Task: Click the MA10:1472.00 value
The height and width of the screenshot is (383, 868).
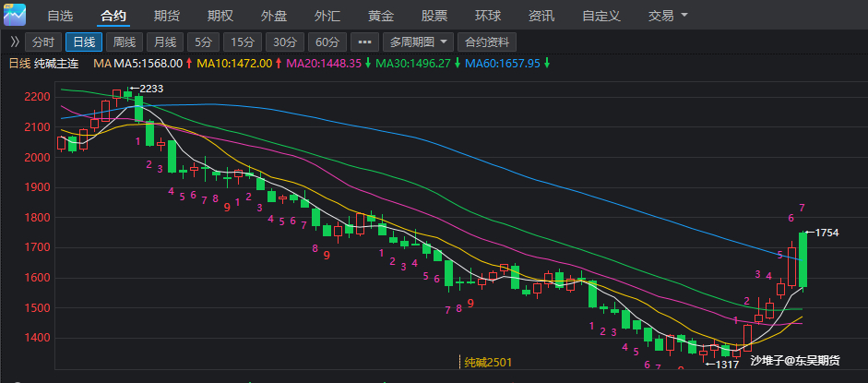Action: 234,64
